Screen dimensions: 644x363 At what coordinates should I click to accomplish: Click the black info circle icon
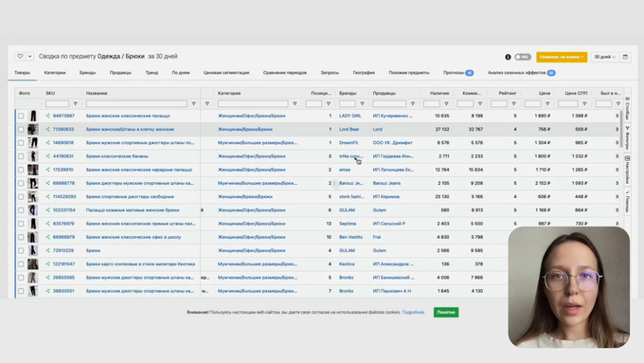508,57
